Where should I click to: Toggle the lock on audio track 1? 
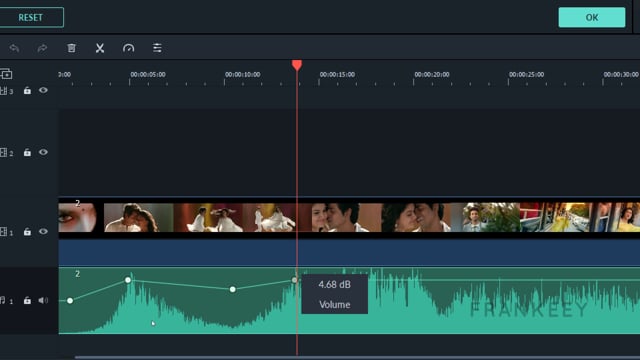click(x=27, y=301)
